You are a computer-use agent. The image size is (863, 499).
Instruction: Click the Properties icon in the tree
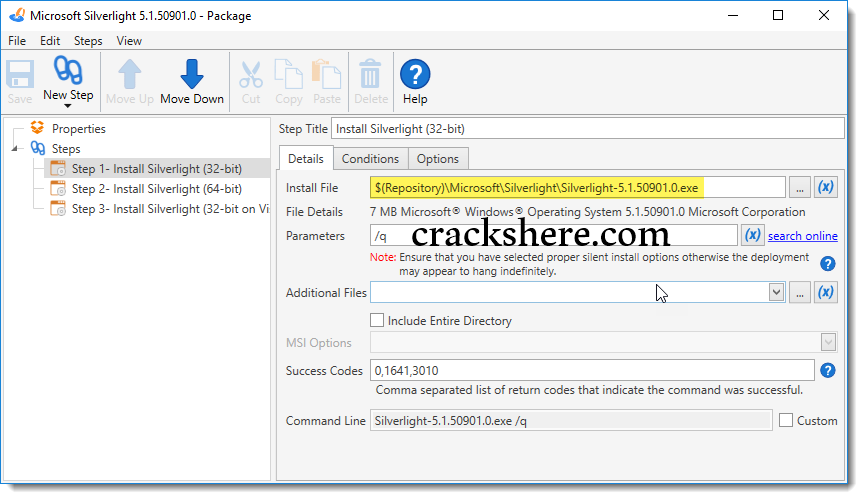point(37,128)
